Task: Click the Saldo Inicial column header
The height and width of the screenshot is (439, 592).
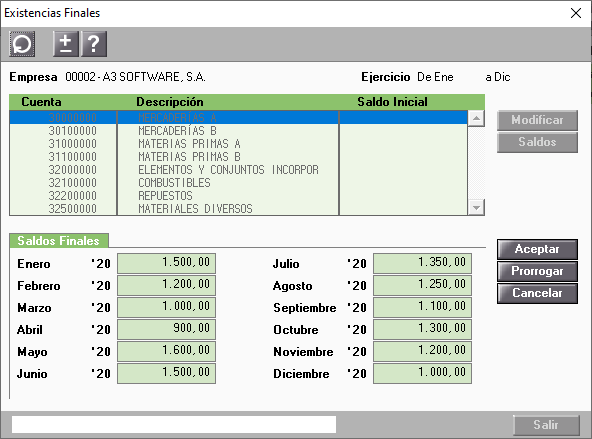Action: [392, 102]
